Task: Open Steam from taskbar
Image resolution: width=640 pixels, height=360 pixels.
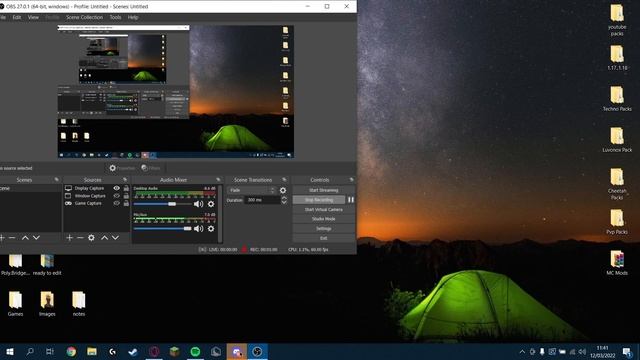Action: [133, 351]
